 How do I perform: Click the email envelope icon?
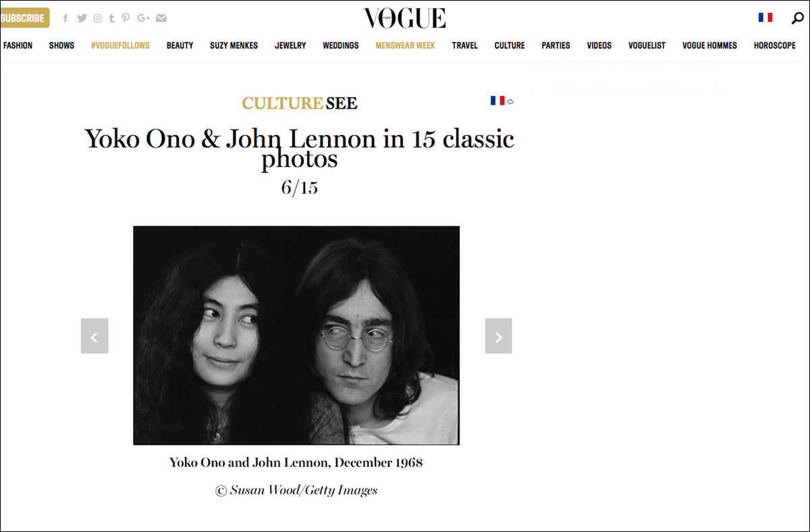pyautogui.click(x=161, y=18)
